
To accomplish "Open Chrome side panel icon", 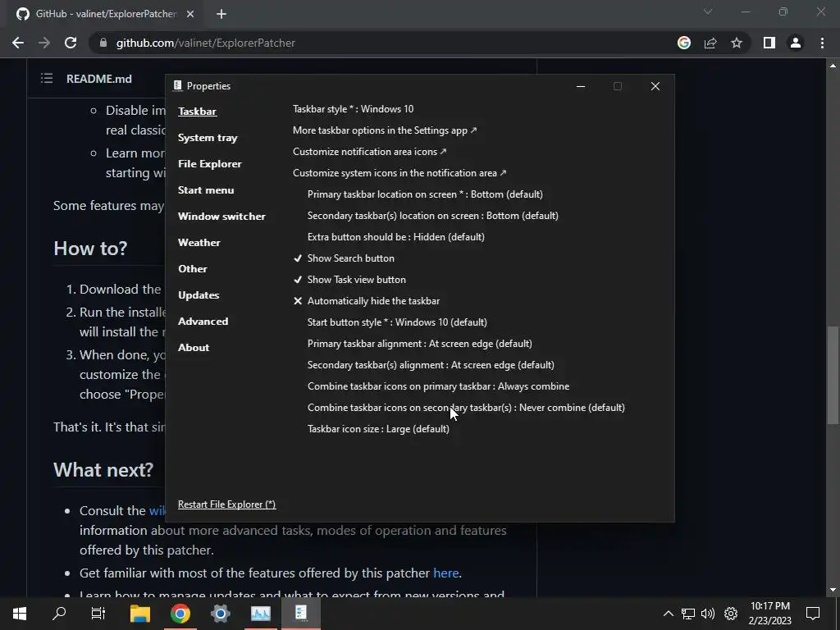I will [x=769, y=43].
